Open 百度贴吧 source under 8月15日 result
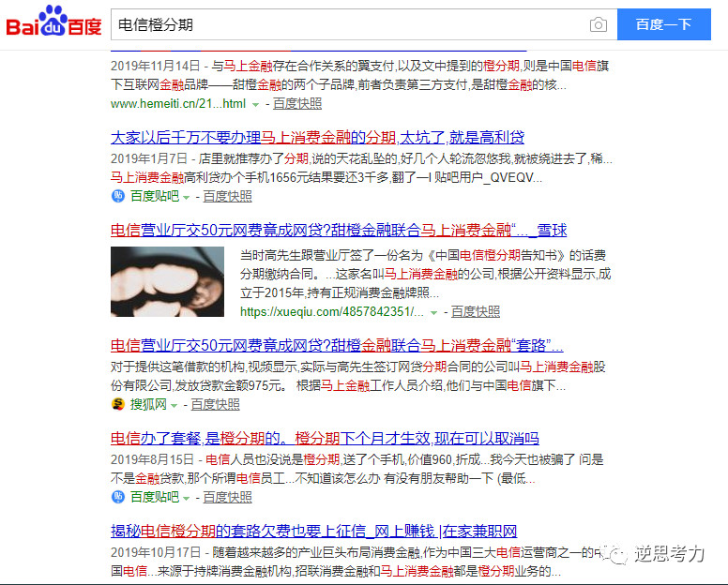 155,497
